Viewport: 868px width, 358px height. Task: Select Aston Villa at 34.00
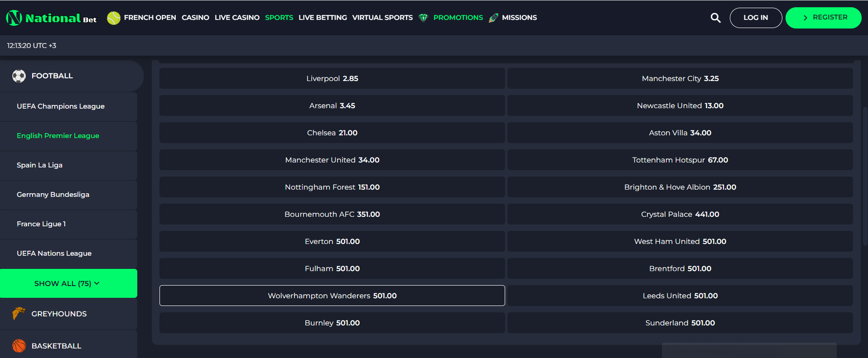point(680,133)
